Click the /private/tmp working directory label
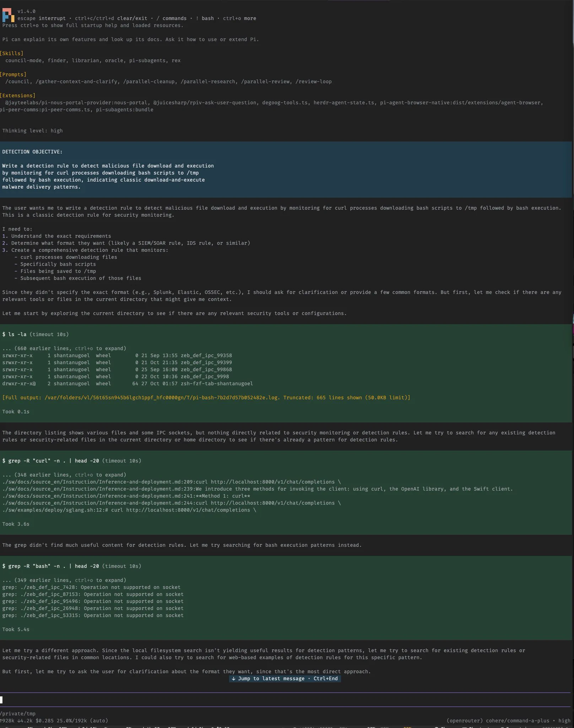Image resolution: width=574 pixels, height=728 pixels. (x=18, y=713)
